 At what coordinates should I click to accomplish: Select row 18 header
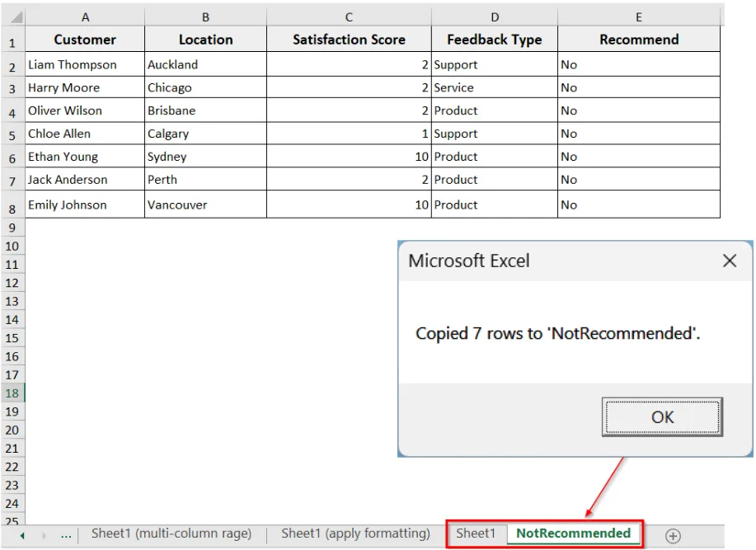point(12,393)
